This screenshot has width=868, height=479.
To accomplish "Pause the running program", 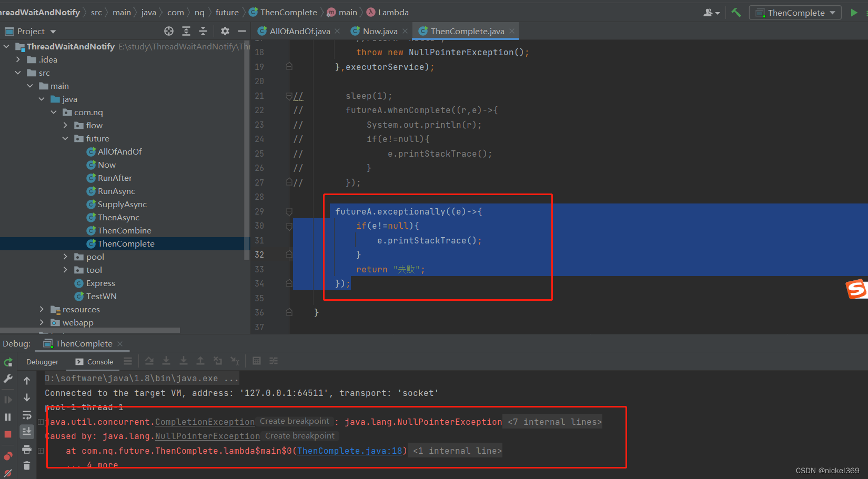I will (x=8, y=417).
